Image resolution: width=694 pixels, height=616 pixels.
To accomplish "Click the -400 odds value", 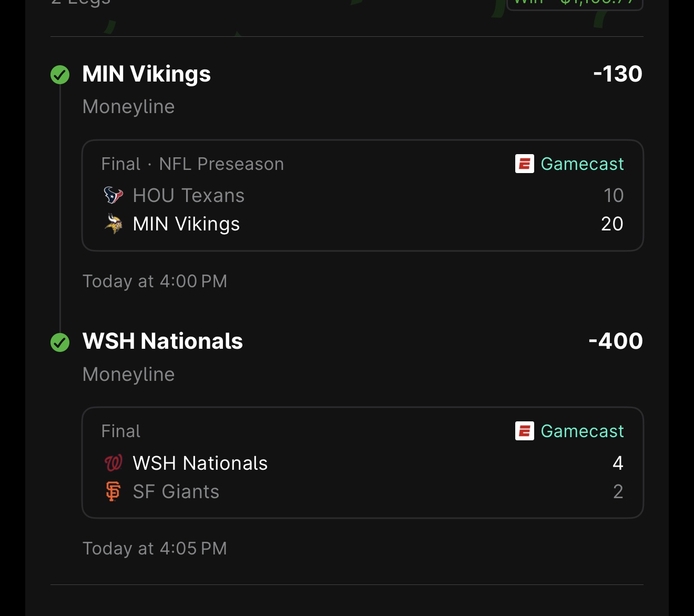I will click(615, 341).
